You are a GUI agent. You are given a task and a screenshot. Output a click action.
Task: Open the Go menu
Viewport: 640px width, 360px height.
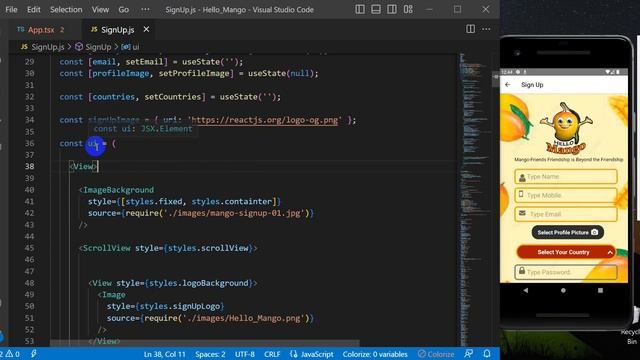point(124,9)
